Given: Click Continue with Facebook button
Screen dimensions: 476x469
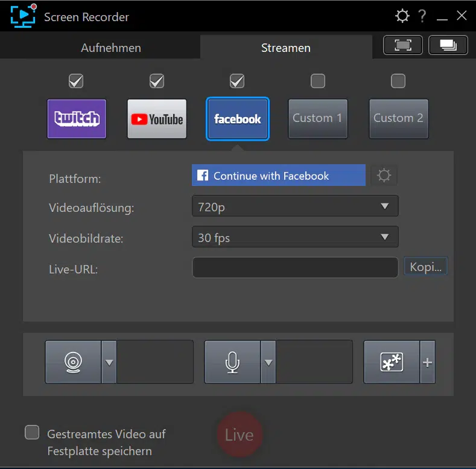Looking at the screenshot, I should (x=279, y=176).
